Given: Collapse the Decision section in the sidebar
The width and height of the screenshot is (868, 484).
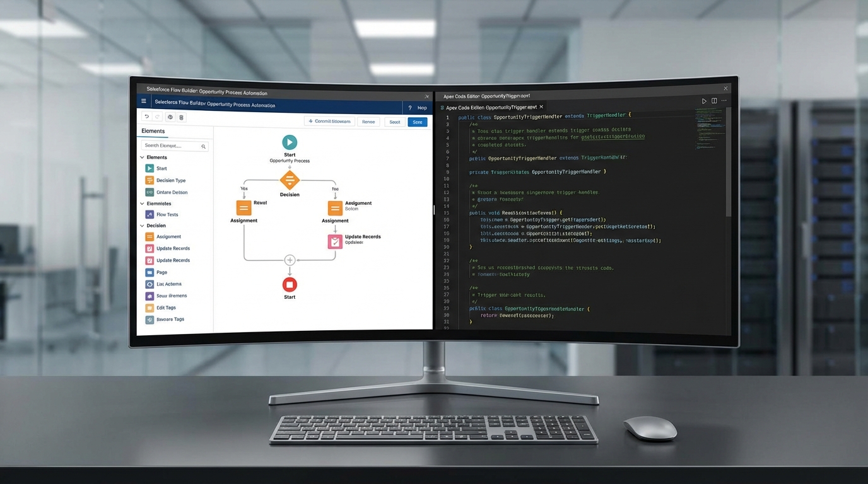Looking at the screenshot, I should (142, 226).
